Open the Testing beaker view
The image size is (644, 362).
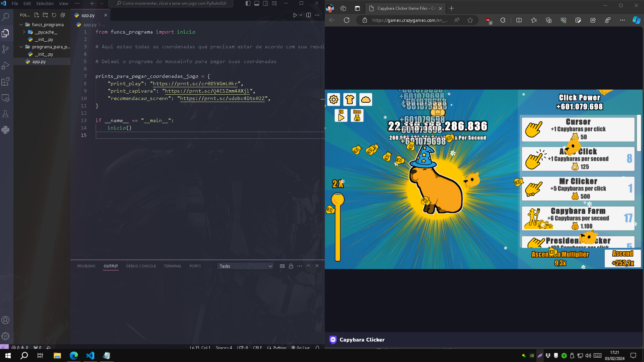click(5, 114)
